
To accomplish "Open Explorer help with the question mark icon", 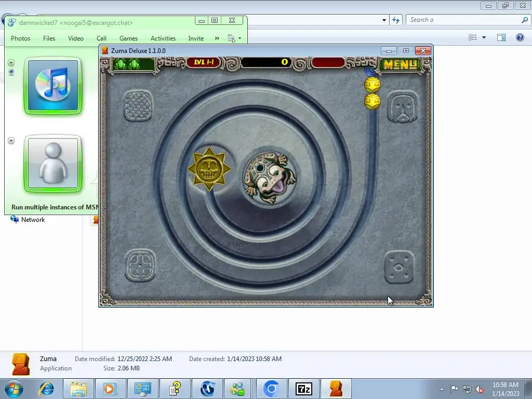I will tap(520, 37).
